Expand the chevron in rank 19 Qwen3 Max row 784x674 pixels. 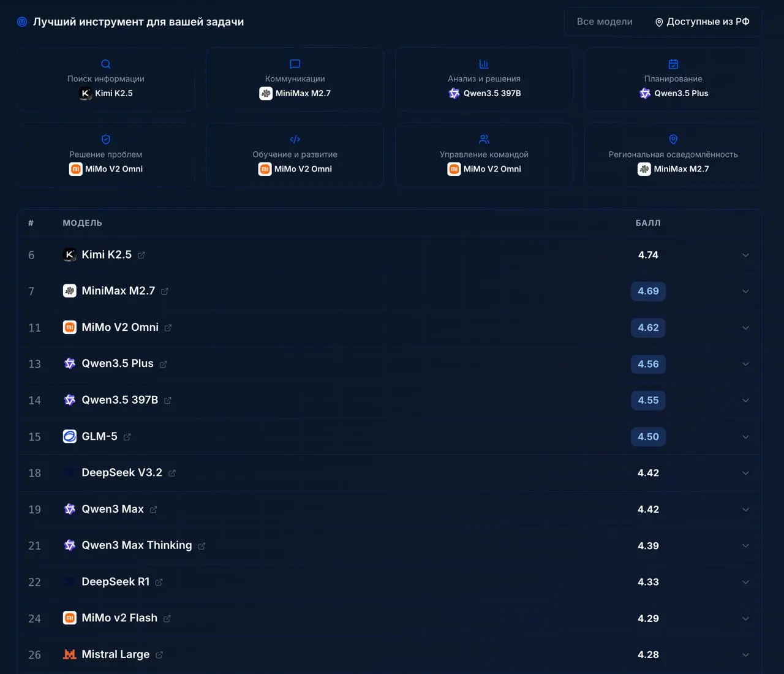tap(745, 509)
